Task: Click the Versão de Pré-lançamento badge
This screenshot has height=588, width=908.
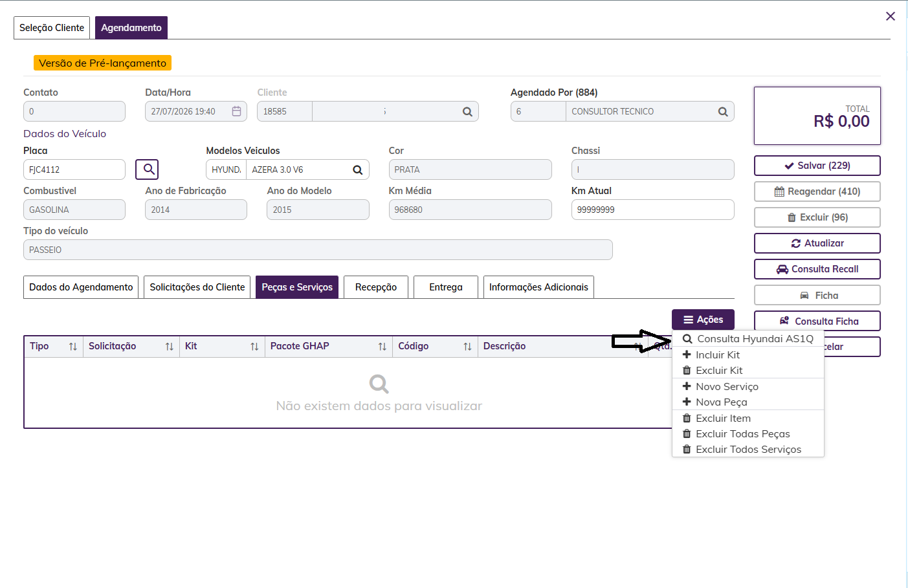Action: (102, 63)
